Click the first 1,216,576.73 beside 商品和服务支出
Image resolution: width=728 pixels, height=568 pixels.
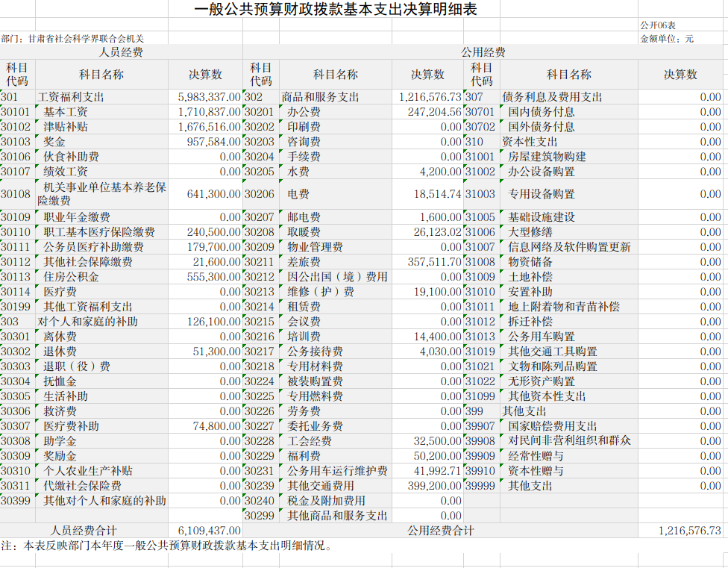click(x=430, y=97)
